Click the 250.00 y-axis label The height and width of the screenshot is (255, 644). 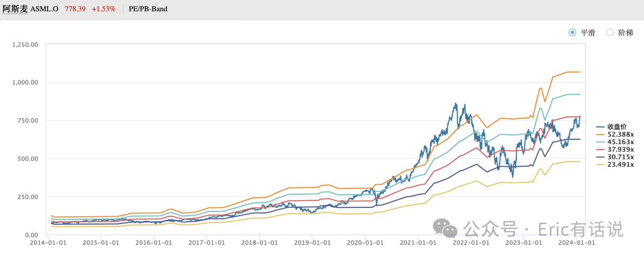(28, 197)
